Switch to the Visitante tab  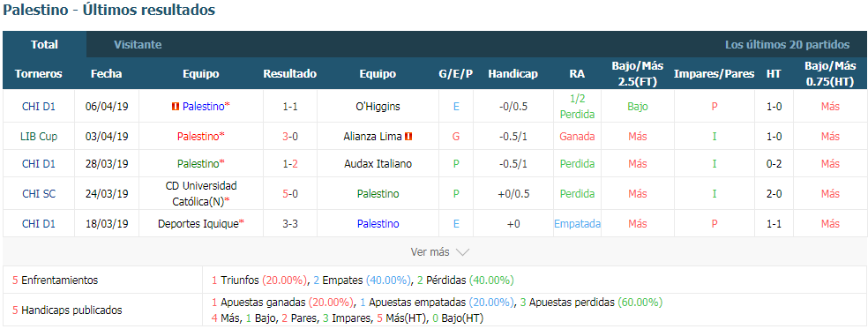coord(138,45)
